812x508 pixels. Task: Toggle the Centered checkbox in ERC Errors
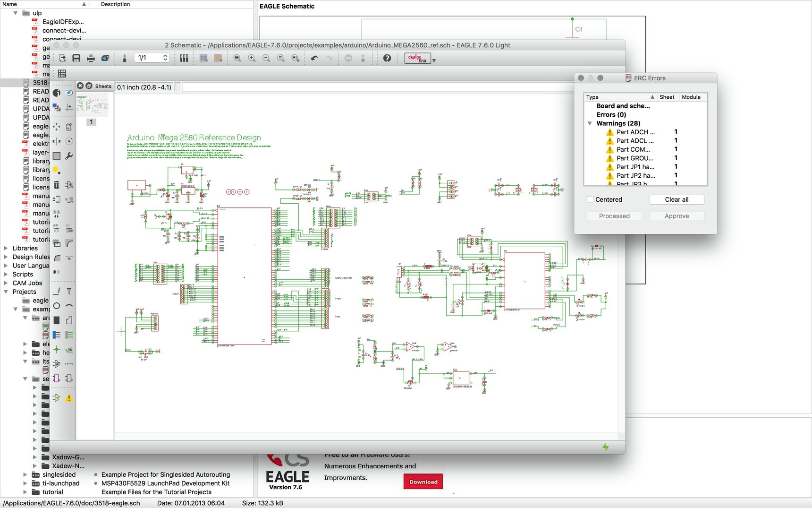click(x=590, y=199)
